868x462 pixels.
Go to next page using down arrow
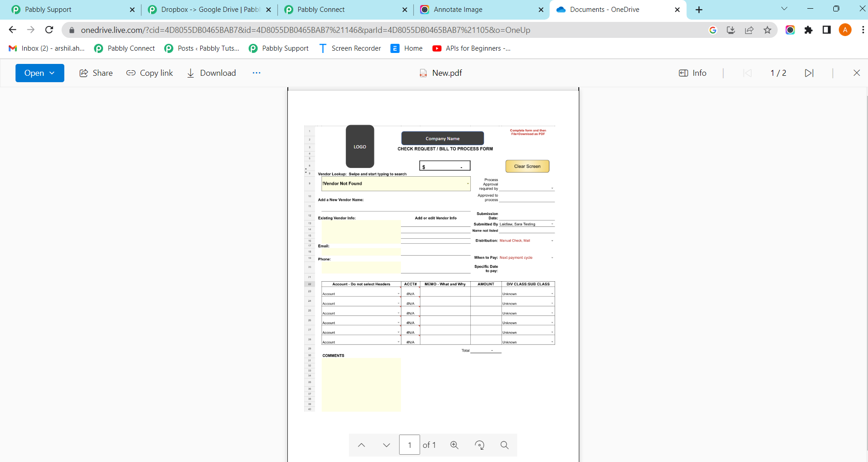386,445
